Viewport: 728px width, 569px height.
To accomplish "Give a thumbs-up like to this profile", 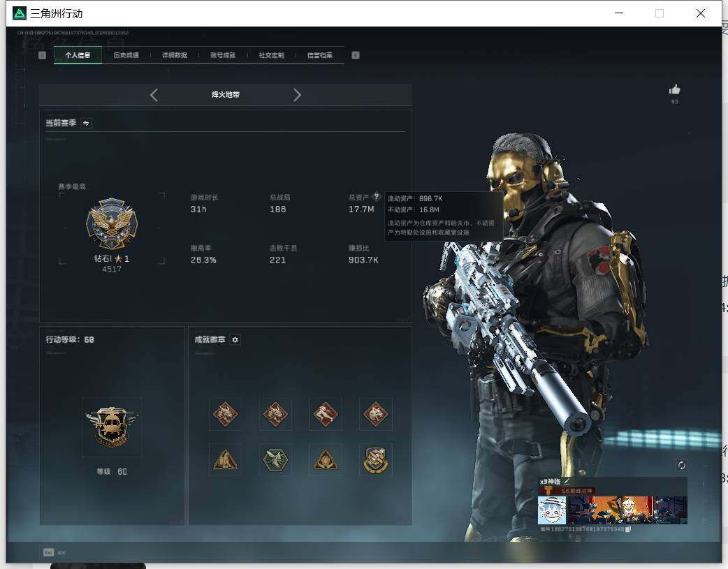I will pyautogui.click(x=675, y=89).
